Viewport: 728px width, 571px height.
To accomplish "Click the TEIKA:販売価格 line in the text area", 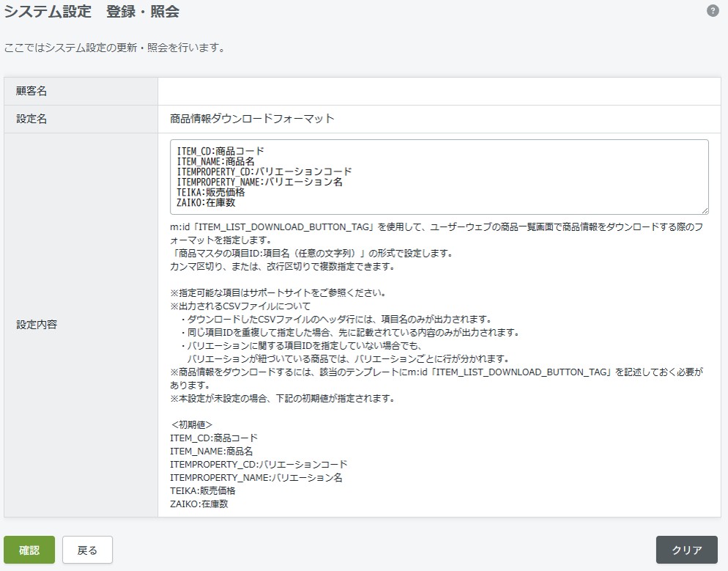I will click(211, 193).
